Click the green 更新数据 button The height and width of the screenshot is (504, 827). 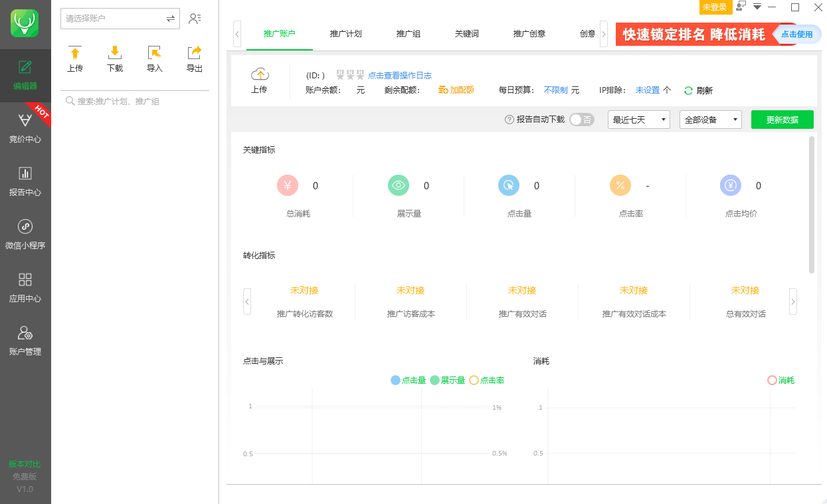pyautogui.click(x=782, y=120)
